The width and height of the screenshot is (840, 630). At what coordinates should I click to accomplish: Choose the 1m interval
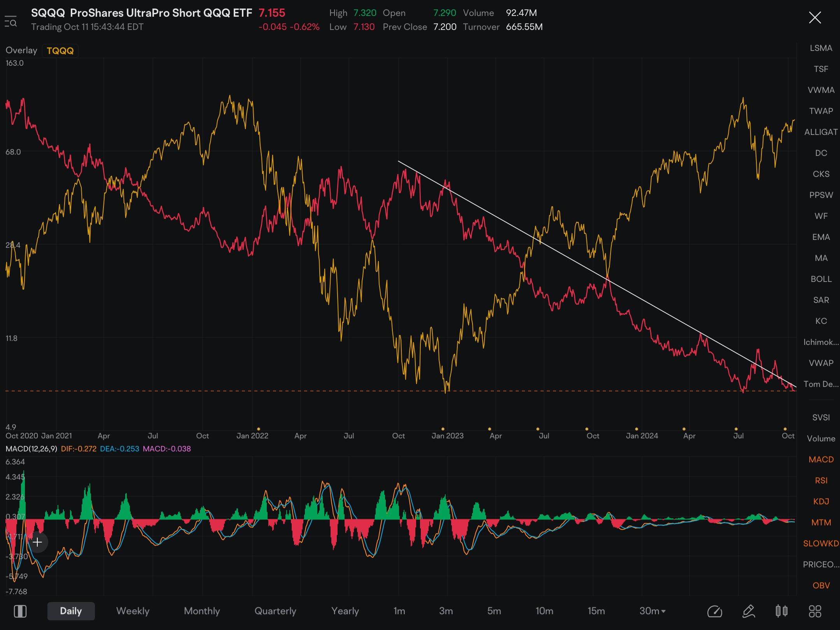coord(399,611)
